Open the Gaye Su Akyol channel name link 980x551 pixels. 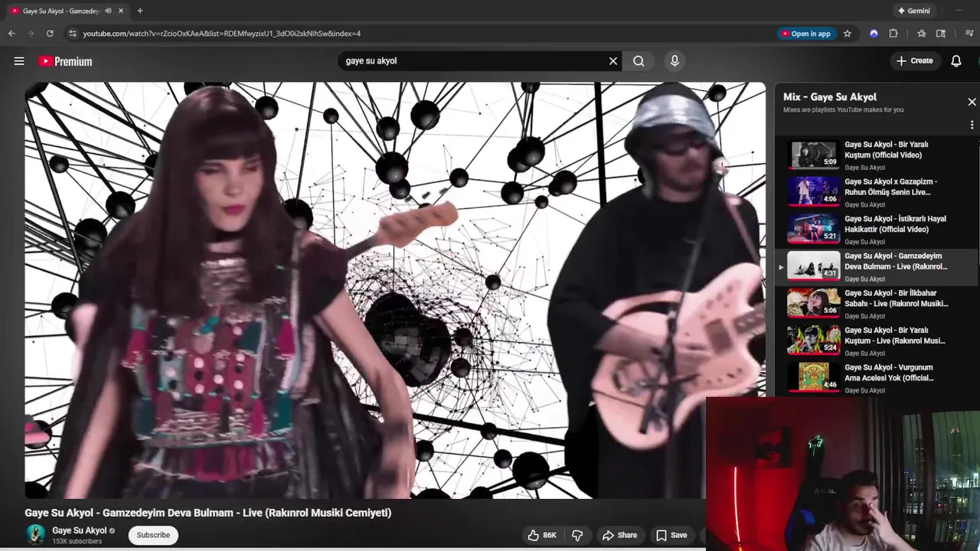point(80,530)
